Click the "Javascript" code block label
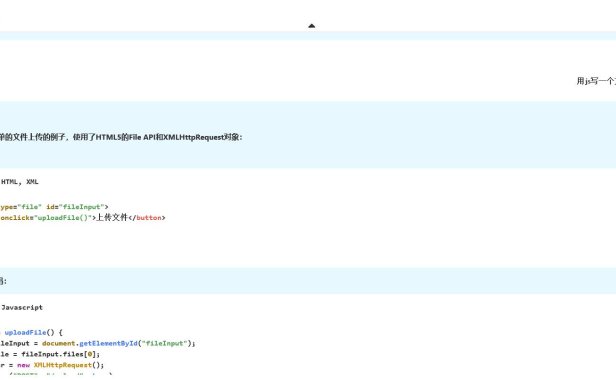The width and height of the screenshot is (616, 380). tap(21, 307)
